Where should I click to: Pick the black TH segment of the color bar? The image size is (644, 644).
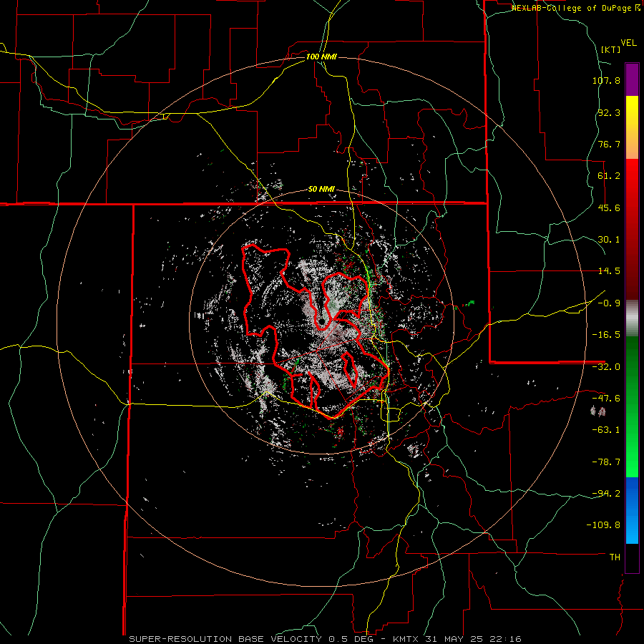(632, 557)
